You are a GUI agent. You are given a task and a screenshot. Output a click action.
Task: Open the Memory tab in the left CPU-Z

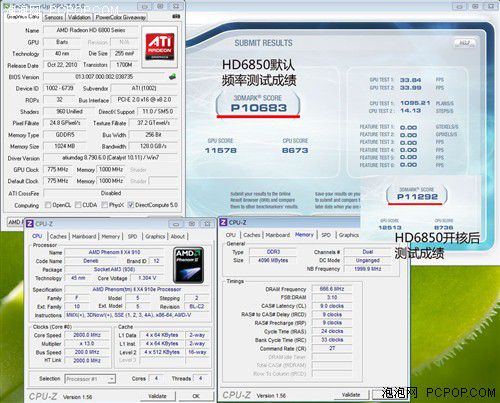pyautogui.click(x=111, y=236)
